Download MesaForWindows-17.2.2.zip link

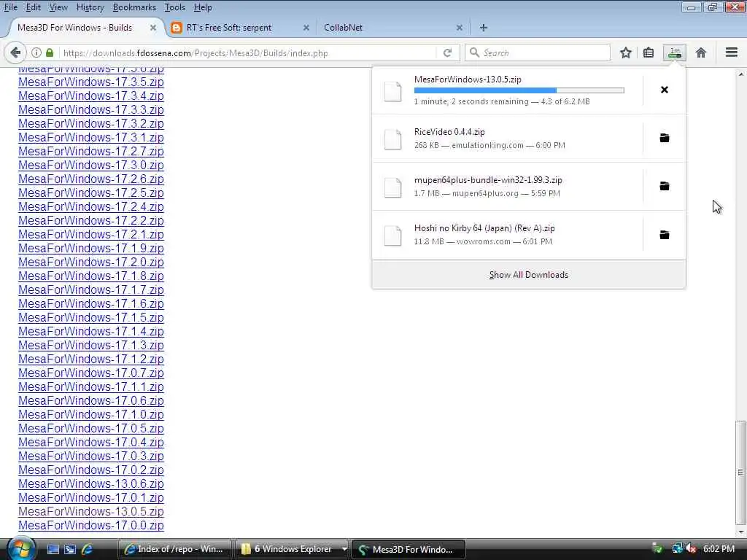pos(91,220)
